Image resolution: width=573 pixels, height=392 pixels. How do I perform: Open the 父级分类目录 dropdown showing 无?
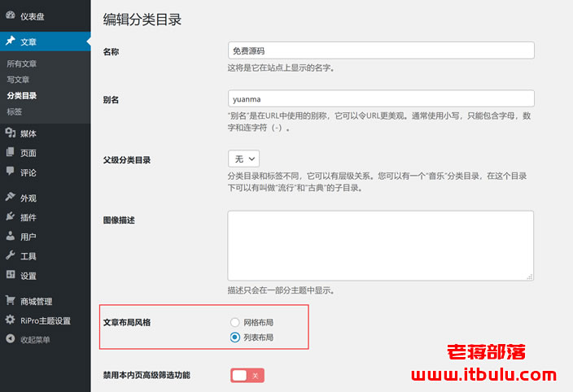point(243,159)
